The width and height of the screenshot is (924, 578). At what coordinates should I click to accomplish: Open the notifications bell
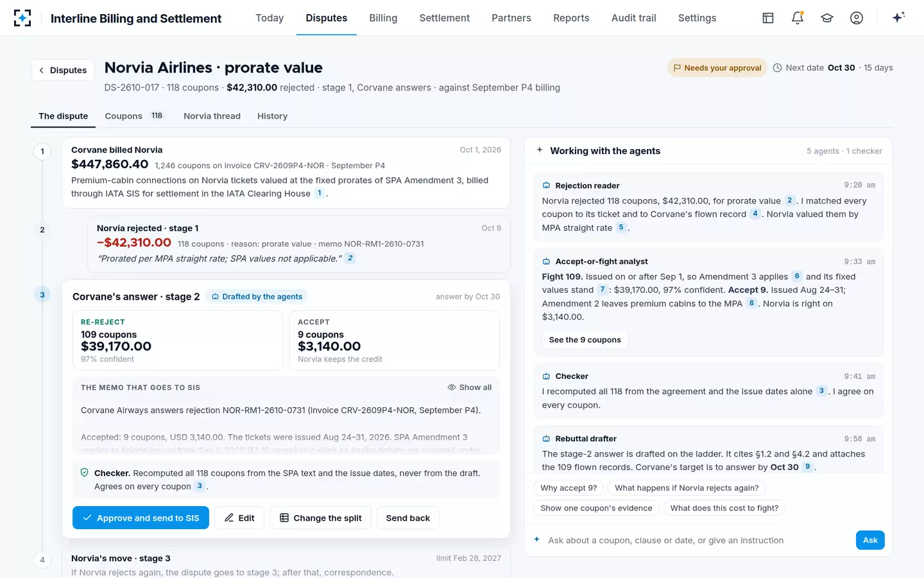[x=798, y=18]
